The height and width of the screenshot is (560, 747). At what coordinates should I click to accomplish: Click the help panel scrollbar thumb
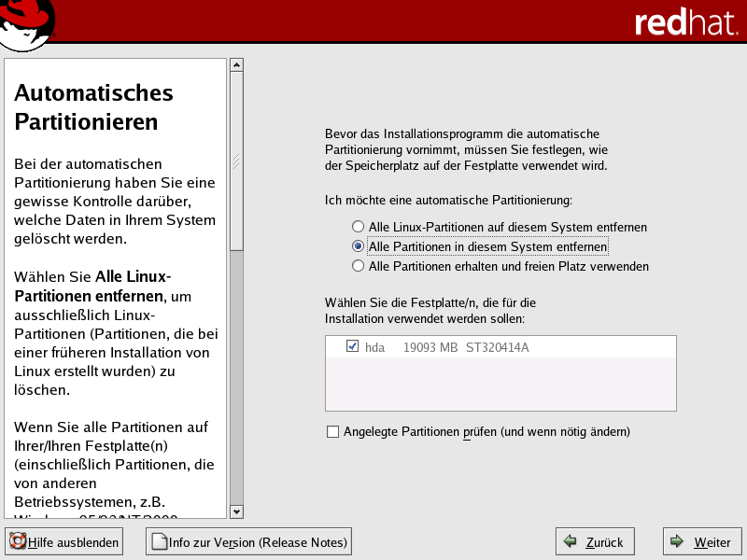pos(236,159)
